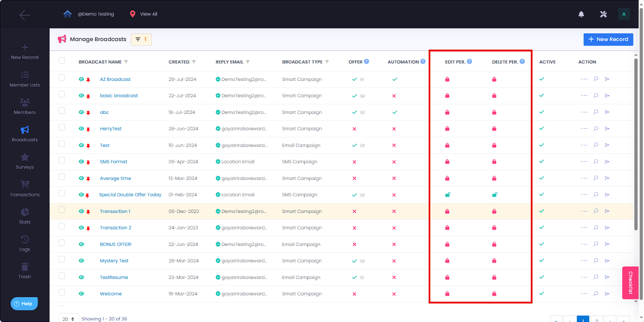The image size is (644, 322).
Task: Open Surveys in the sidebar
Action: point(25,161)
